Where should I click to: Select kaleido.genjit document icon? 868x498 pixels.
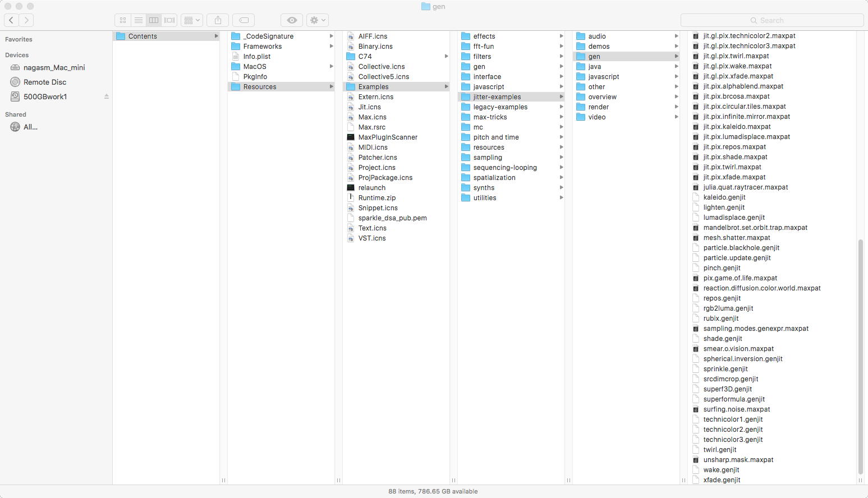tap(696, 197)
